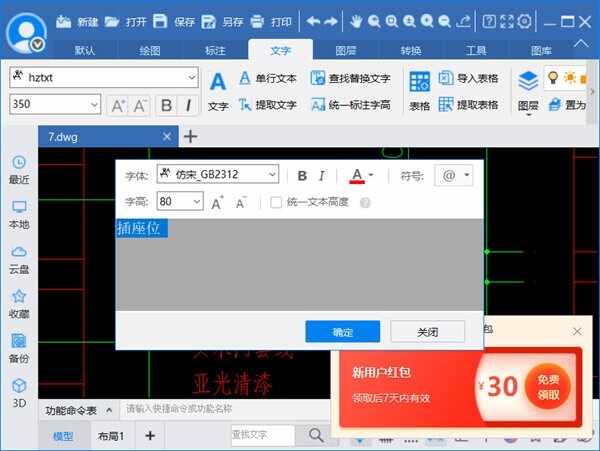This screenshot has width=600, height=451.
Task: Click the 云盘 cloud drive sidebar icon
Action: click(18, 259)
